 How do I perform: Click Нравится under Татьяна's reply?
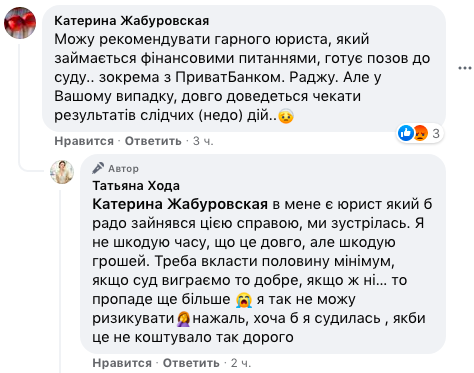pyautogui.click(x=122, y=363)
